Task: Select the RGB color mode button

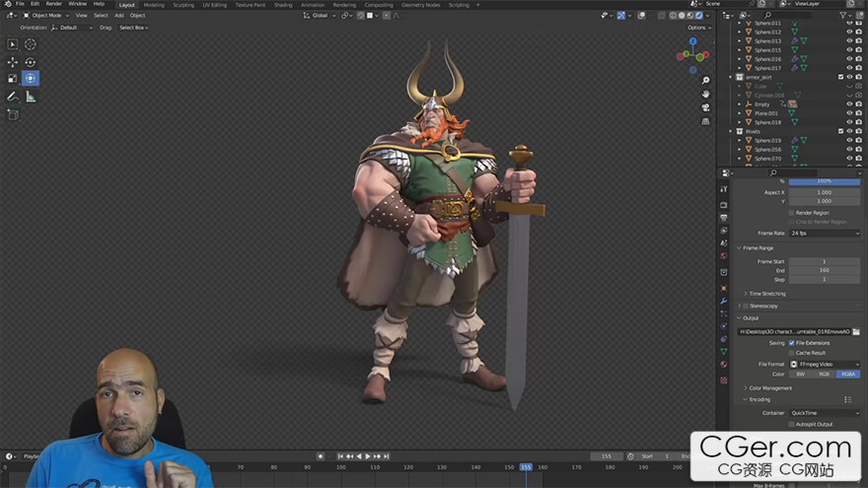Action: [825, 374]
